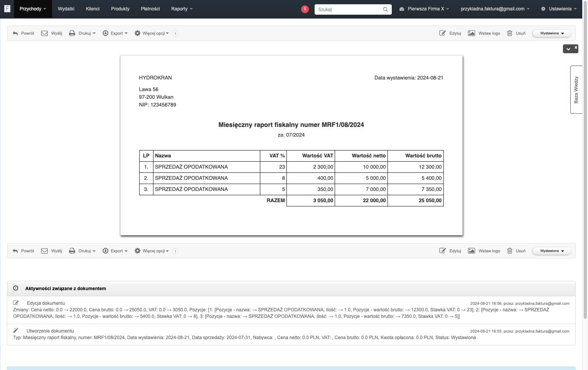The height and width of the screenshot is (370, 588).
Task: Open Więcej opcji above the document
Action: [152, 33]
